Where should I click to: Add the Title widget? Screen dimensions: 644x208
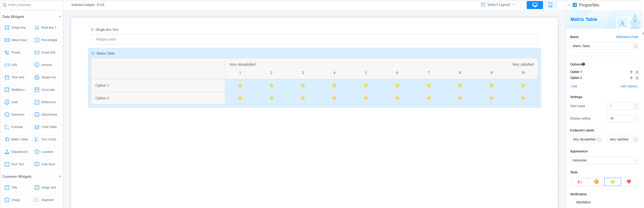(x=17, y=188)
